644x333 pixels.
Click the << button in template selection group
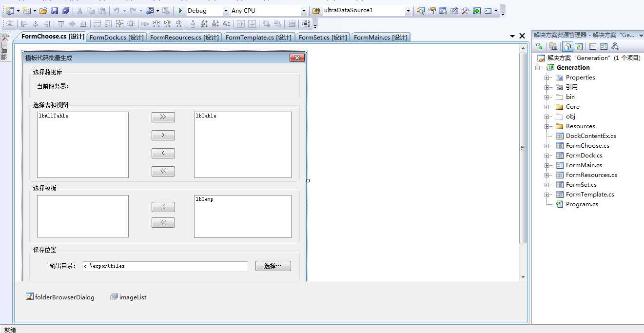(163, 222)
